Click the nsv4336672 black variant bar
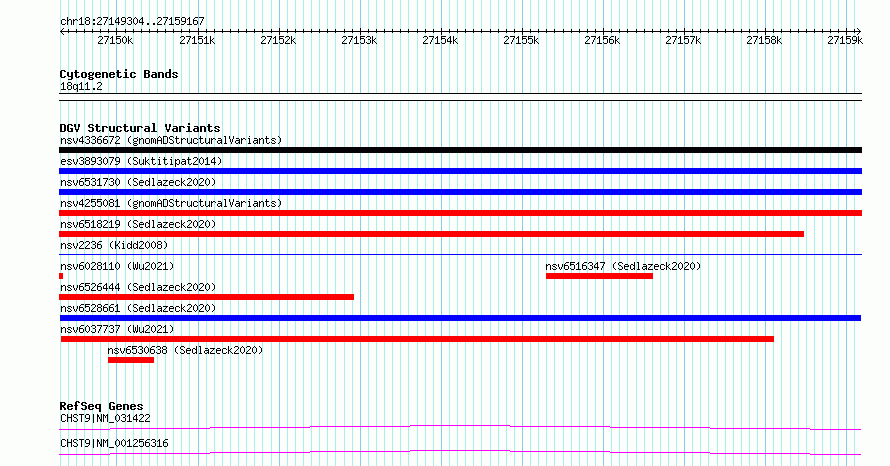 pyautogui.click(x=460, y=150)
